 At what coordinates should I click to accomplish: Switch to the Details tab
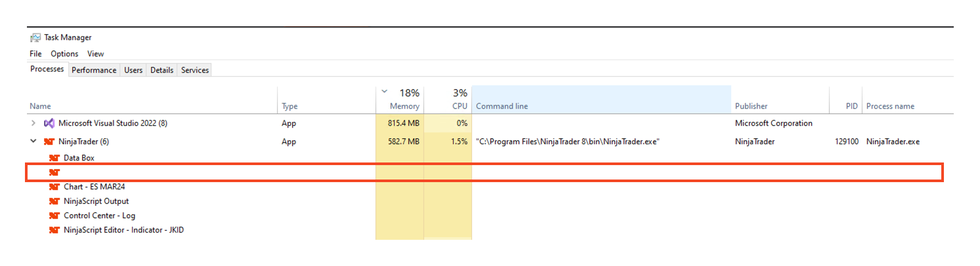[161, 70]
